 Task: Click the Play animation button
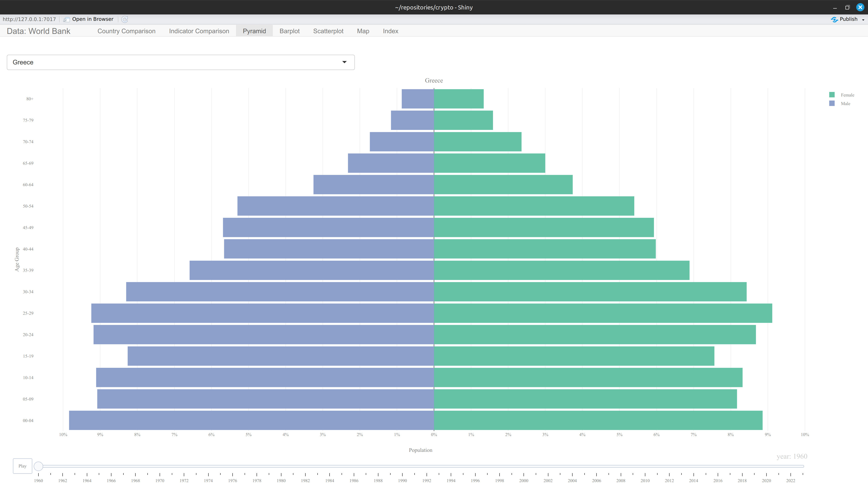point(23,466)
